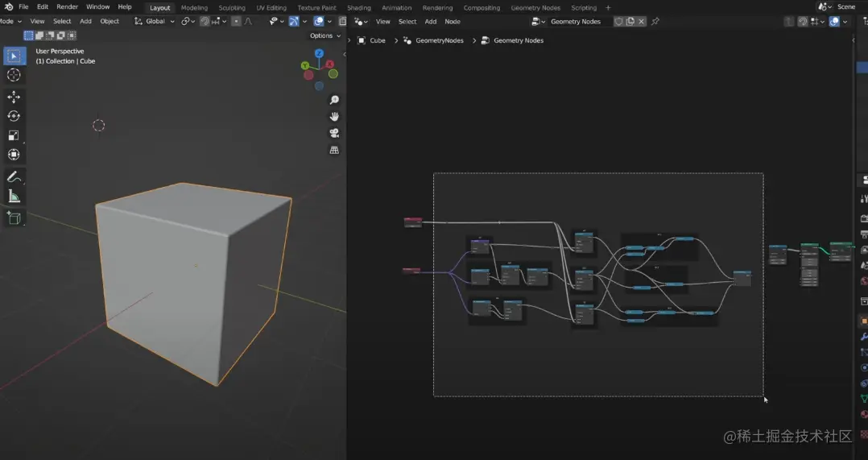Viewport: 868px width, 460px height.
Task: Open 3D viewport Select menu
Action: tap(62, 21)
